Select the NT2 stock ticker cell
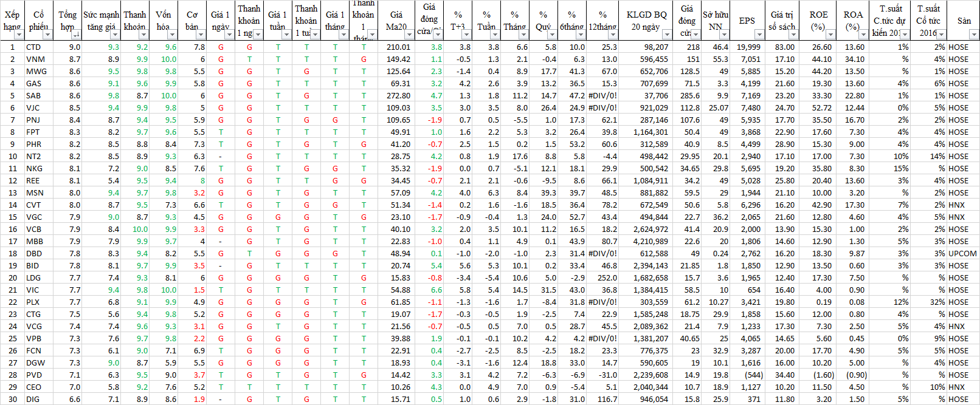This screenshot has width=980, height=405. click(x=38, y=156)
